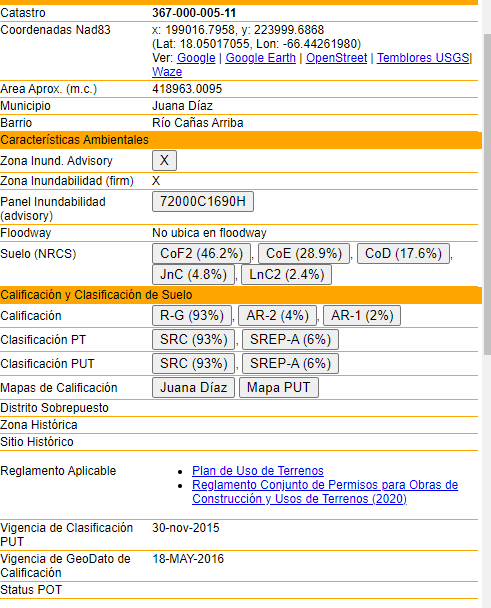This screenshot has height=608, width=491.
Task: Click the 72000C1690H panel button
Action: [203, 202]
